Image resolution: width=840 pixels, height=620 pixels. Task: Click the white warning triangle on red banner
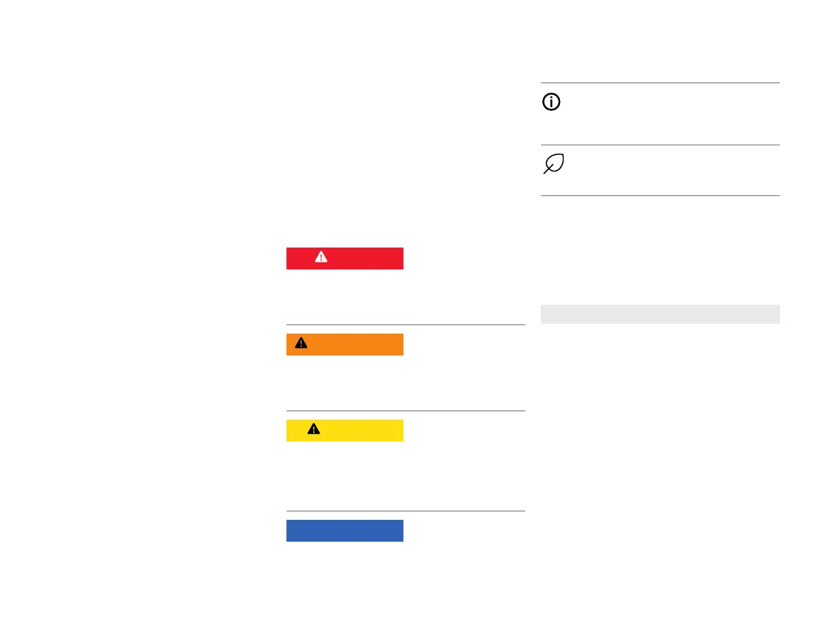(321, 258)
